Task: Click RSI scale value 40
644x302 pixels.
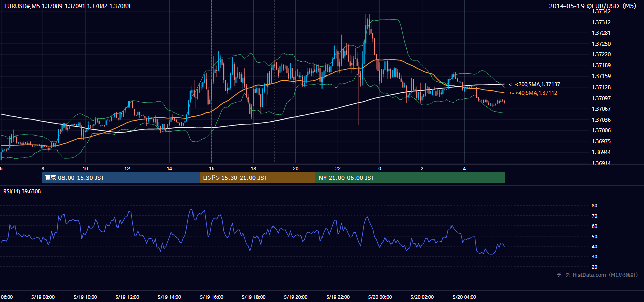Action: tap(594, 246)
